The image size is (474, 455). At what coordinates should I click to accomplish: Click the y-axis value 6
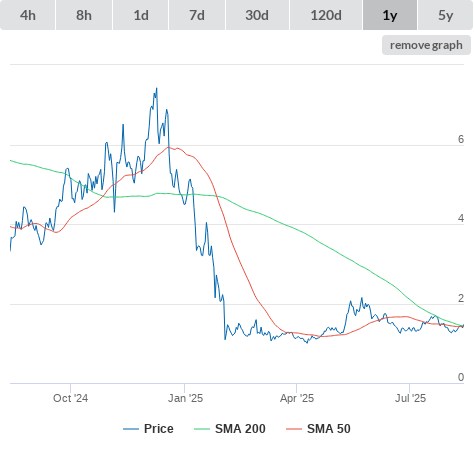(x=461, y=139)
